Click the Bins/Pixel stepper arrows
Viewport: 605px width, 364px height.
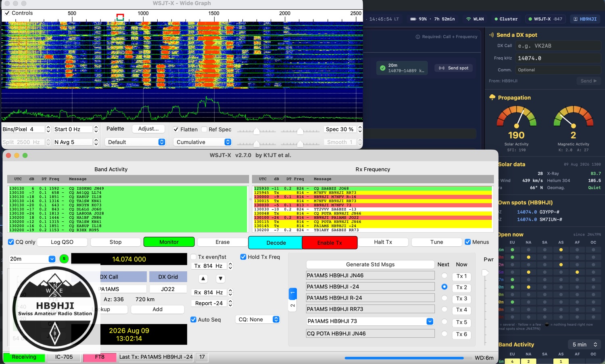pyautogui.click(x=48, y=129)
